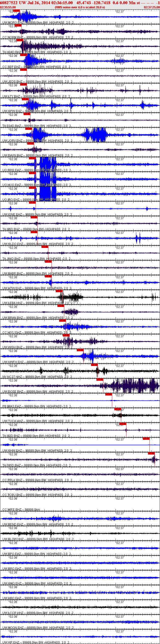Select the UW MOON EHZ station label

tap(38, 628)
